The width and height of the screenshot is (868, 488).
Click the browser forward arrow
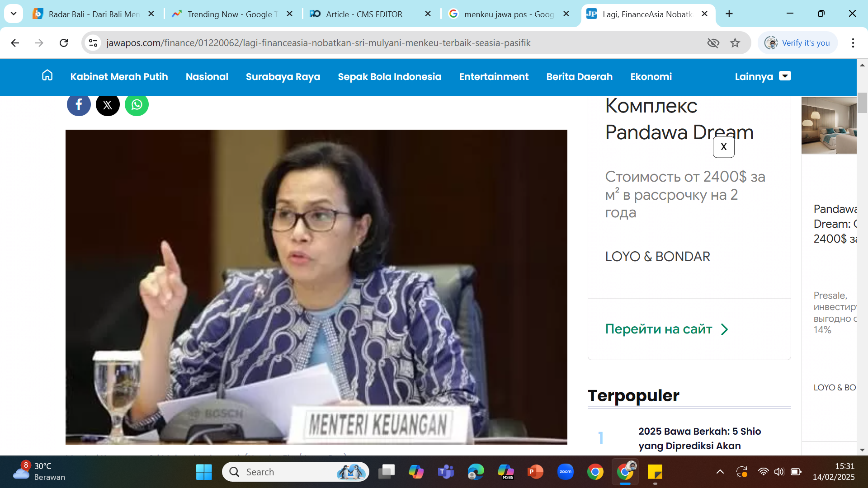point(39,43)
